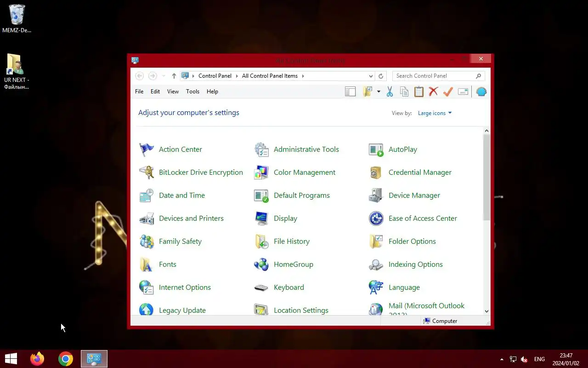Show hidden tray icons arrow on taskbar
This screenshot has width=588, height=368.
(x=501, y=359)
